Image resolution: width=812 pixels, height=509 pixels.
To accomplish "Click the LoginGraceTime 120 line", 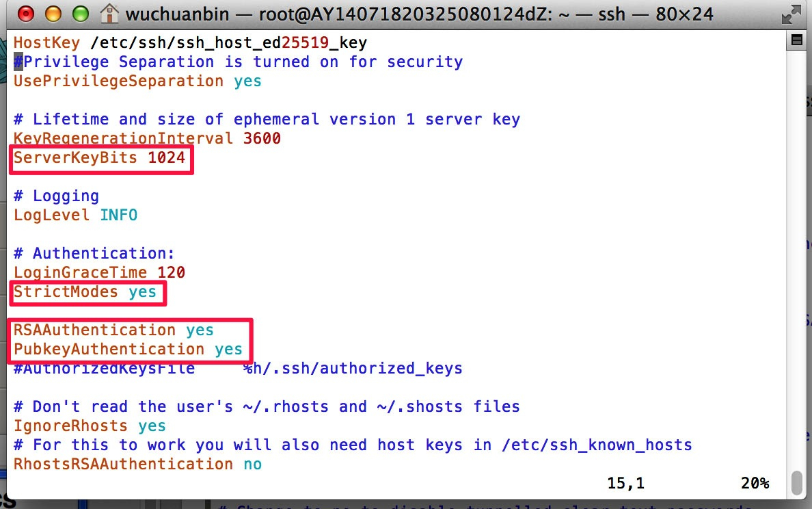I will (x=99, y=273).
